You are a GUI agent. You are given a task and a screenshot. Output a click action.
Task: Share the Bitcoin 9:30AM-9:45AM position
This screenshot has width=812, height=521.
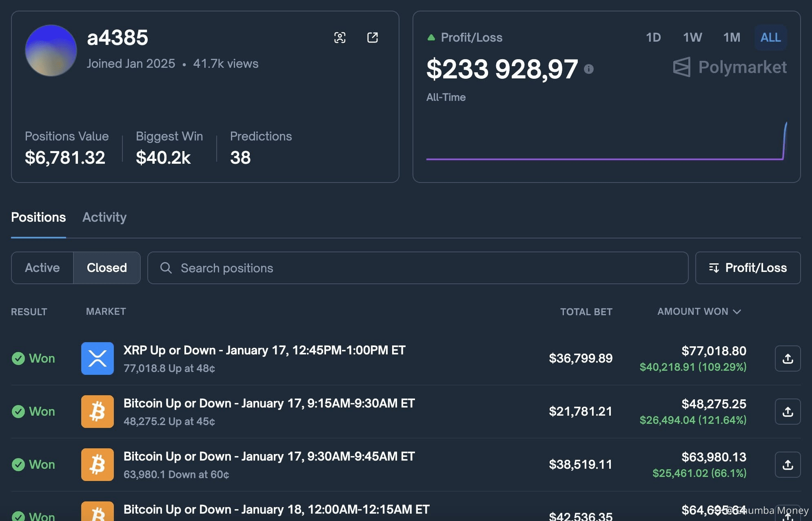click(787, 464)
